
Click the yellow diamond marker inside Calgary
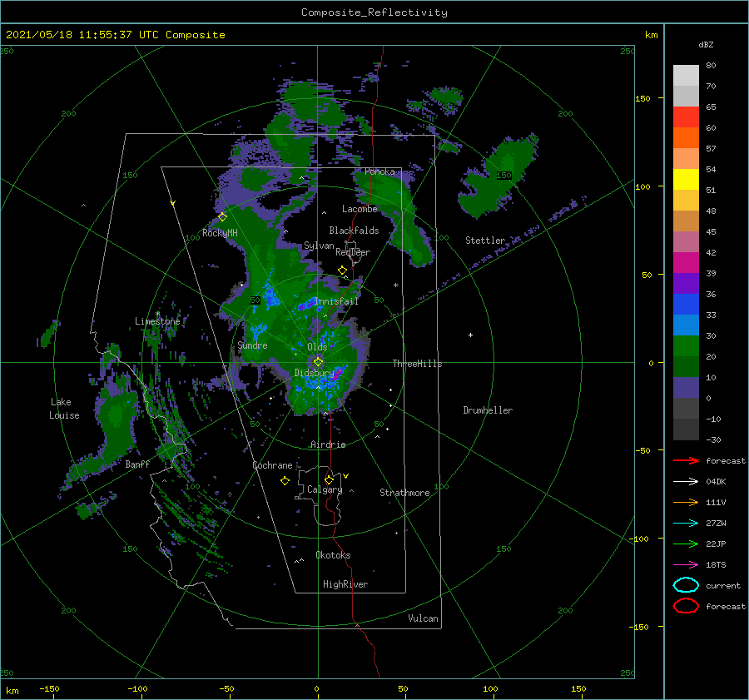point(329,479)
